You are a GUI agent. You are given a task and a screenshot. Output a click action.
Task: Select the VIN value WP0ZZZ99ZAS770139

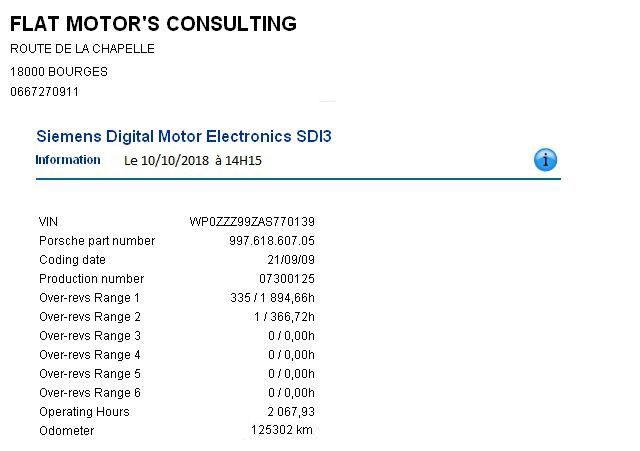point(252,222)
